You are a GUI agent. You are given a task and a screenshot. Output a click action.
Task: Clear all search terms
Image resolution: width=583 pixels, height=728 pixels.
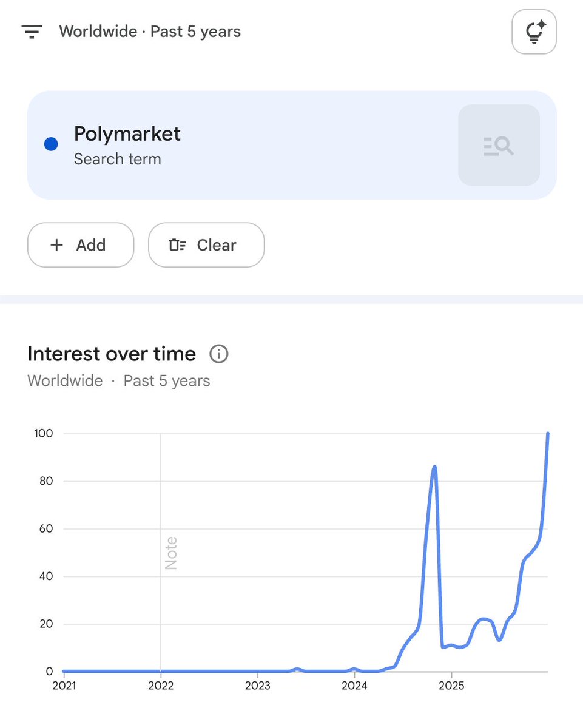pyautogui.click(x=206, y=245)
